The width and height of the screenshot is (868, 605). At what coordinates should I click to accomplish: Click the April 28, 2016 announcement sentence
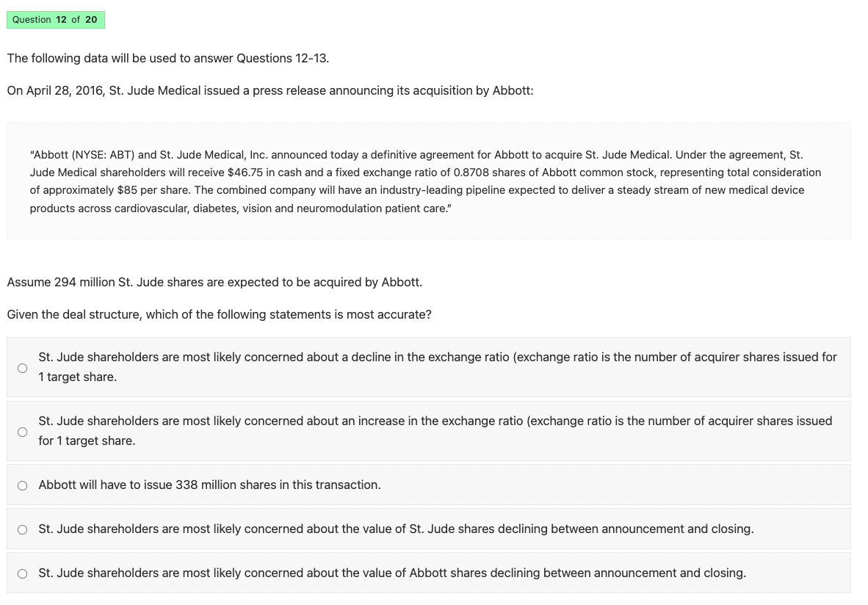tap(269, 90)
